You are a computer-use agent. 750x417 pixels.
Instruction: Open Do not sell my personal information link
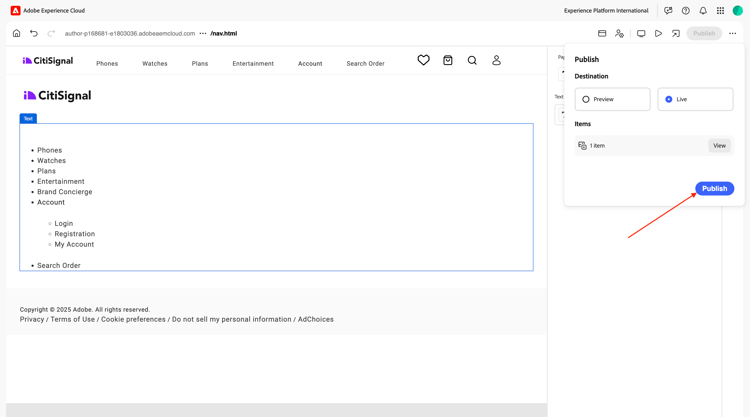[232, 319]
